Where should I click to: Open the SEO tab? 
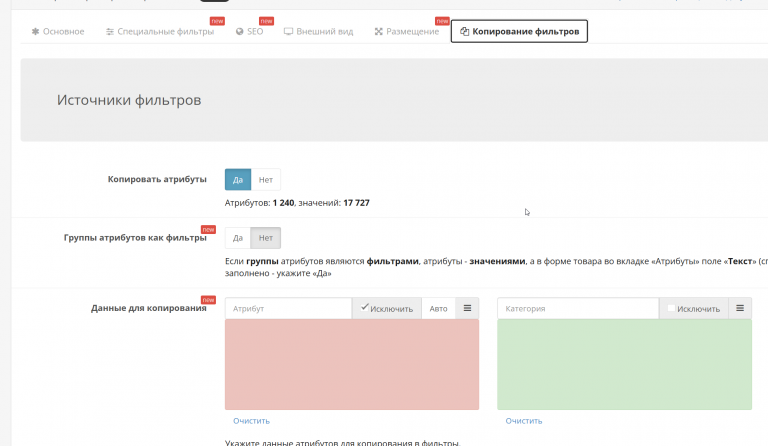[x=249, y=31]
